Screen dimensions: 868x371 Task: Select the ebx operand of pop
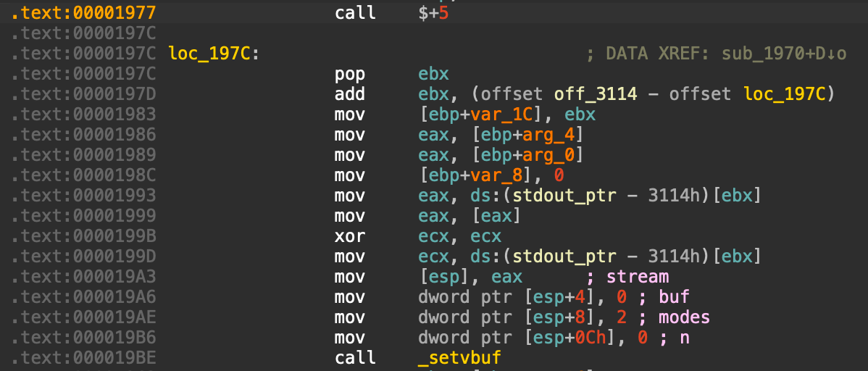[x=433, y=74]
